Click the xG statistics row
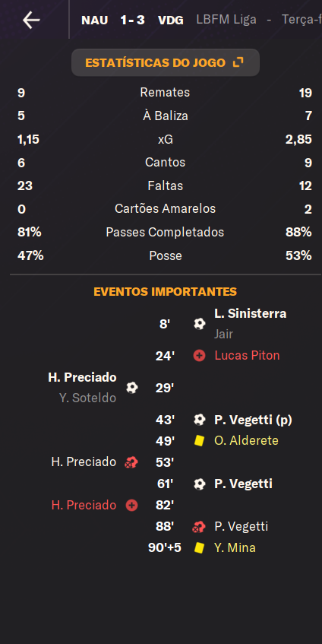This screenshot has height=644, width=322. tap(166, 140)
